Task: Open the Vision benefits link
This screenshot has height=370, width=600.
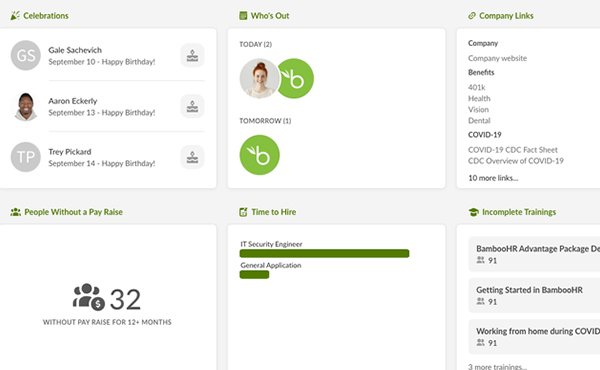Action: click(478, 109)
